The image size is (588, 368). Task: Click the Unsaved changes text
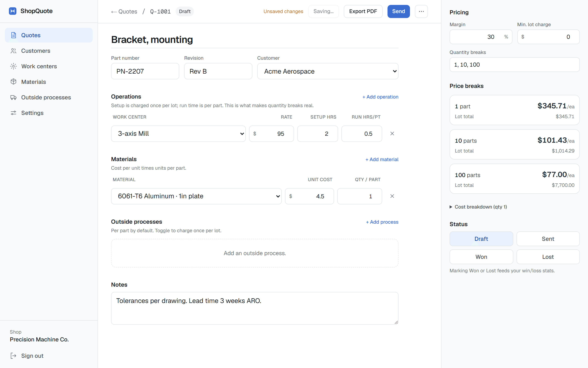tap(283, 11)
